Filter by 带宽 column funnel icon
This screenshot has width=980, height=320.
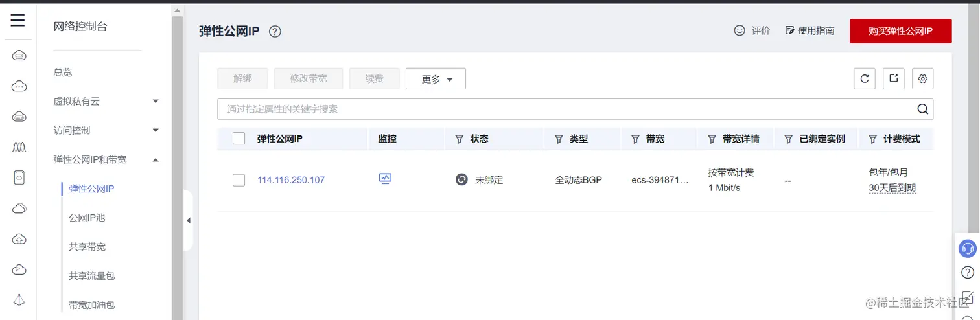click(x=635, y=139)
